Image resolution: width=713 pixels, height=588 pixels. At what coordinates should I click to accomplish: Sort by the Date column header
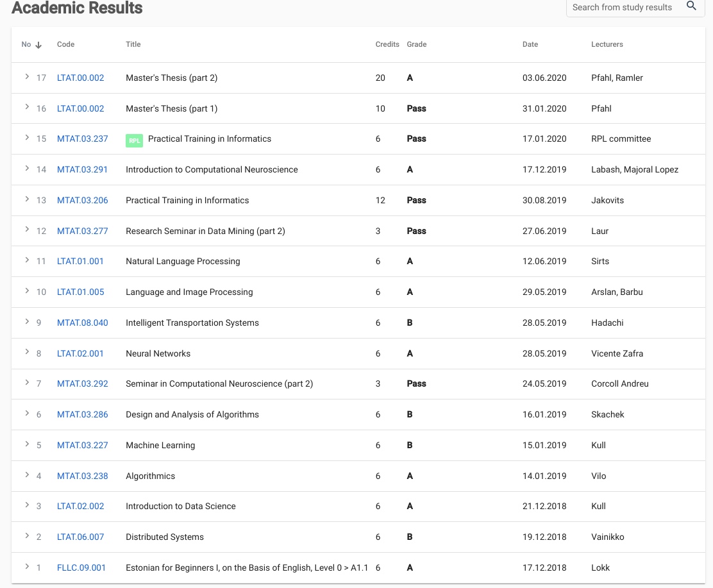tap(530, 45)
